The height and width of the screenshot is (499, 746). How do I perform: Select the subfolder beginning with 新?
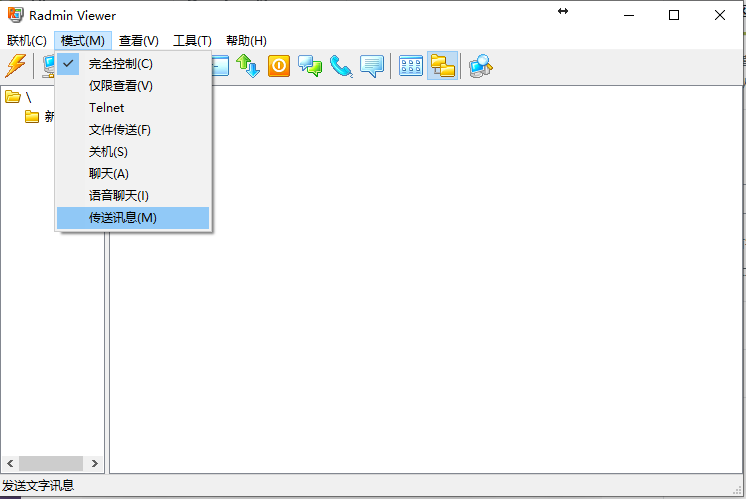pyautogui.click(x=39, y=116)
